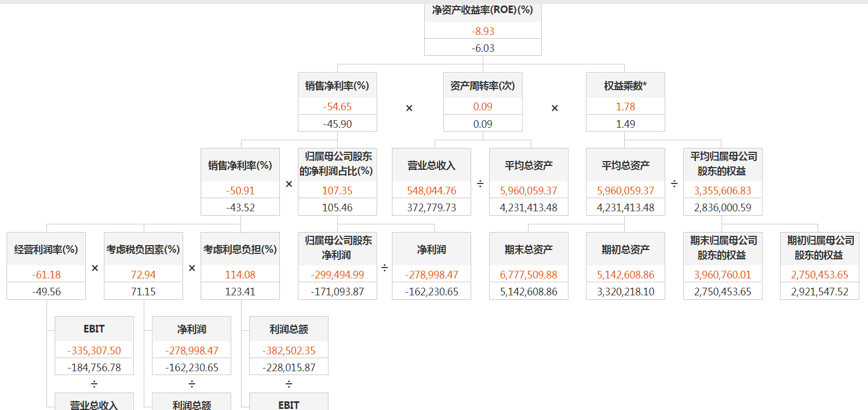Click the division sign below the EBIT node

pos(94,384)
